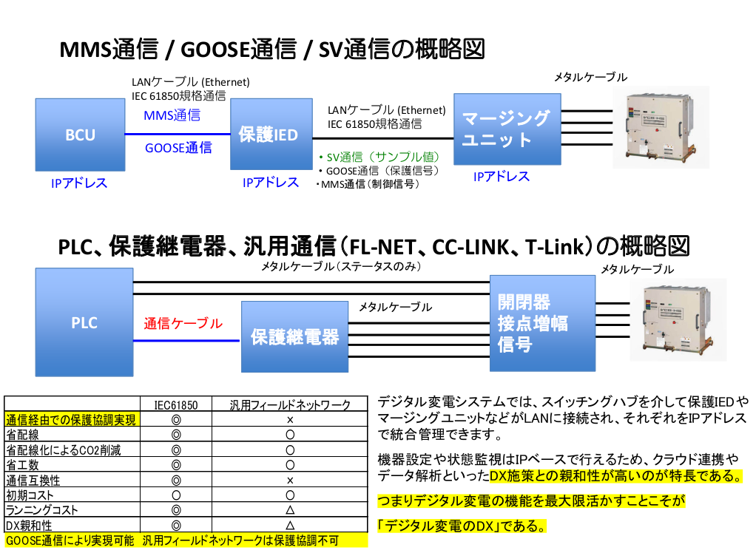Click the PLC block in the lower diagram
756x553 pixels.
click(84, 322)
